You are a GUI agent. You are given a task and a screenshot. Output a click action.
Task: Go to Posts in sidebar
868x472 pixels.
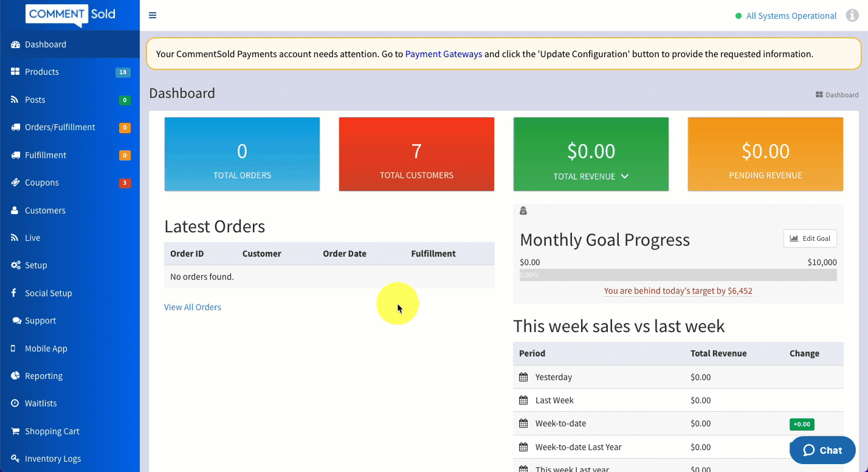[x=70, y=100]
